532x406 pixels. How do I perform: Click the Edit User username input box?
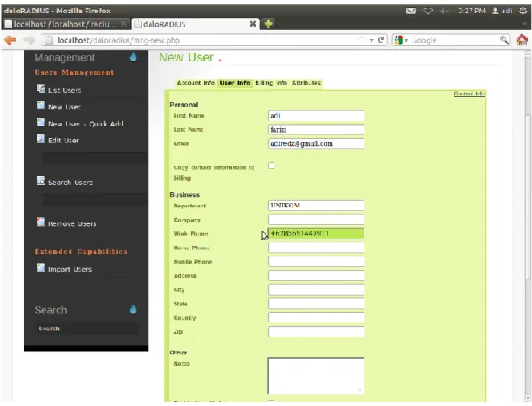coord(95,158)
